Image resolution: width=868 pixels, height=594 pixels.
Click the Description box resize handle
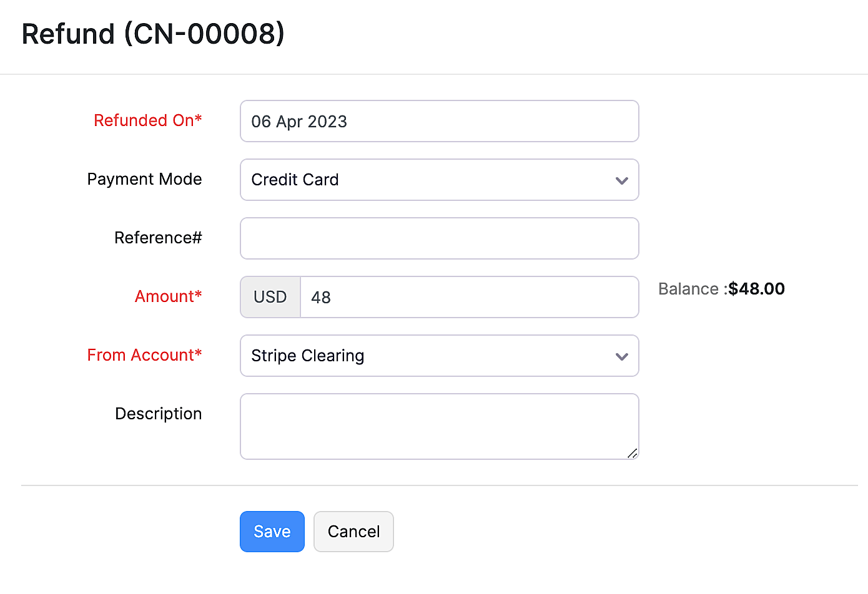[x=633, y=454]
